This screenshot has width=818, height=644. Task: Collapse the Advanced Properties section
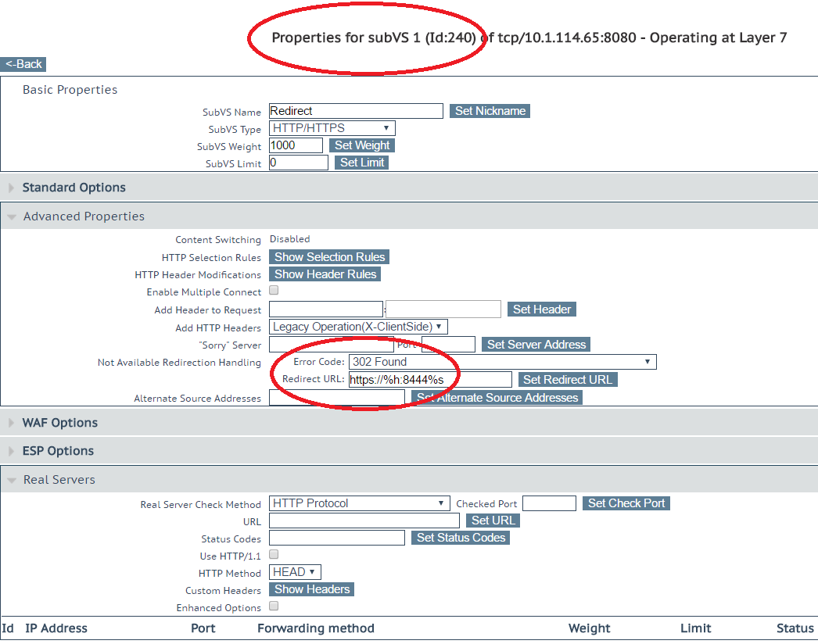tap(83, 216)
